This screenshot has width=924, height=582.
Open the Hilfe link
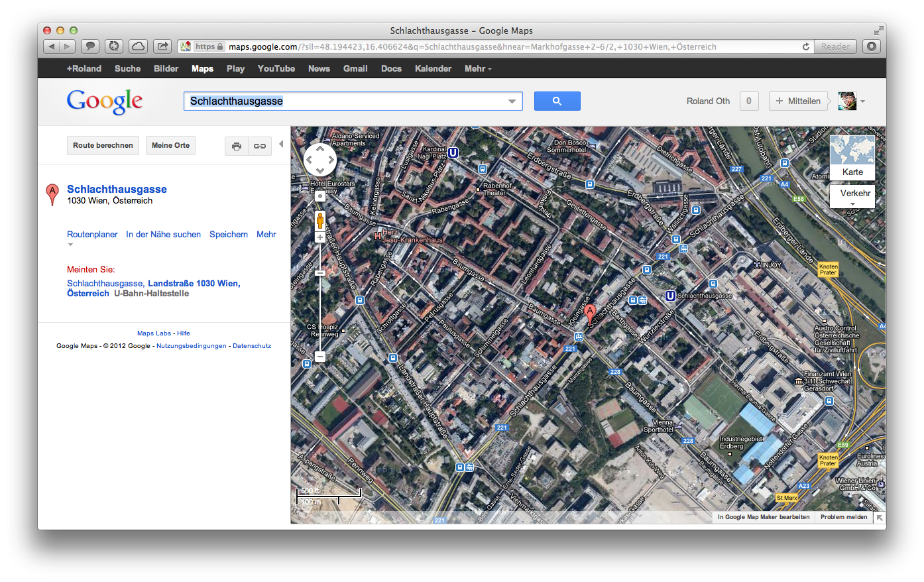tap(184, 333)
